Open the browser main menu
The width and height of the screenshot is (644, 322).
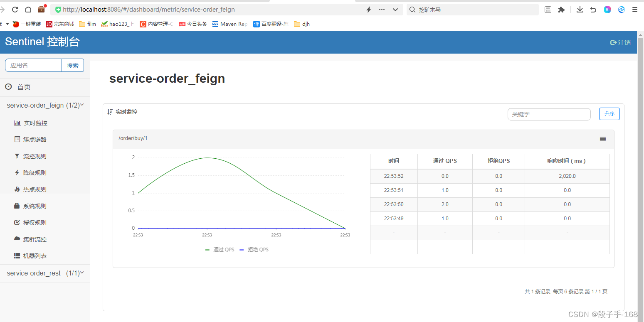click(x=635, y=10)
